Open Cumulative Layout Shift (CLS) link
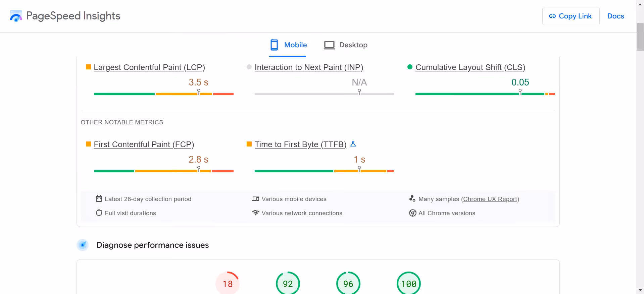Screen dimensions: 644x294 (x=470, y=67)
